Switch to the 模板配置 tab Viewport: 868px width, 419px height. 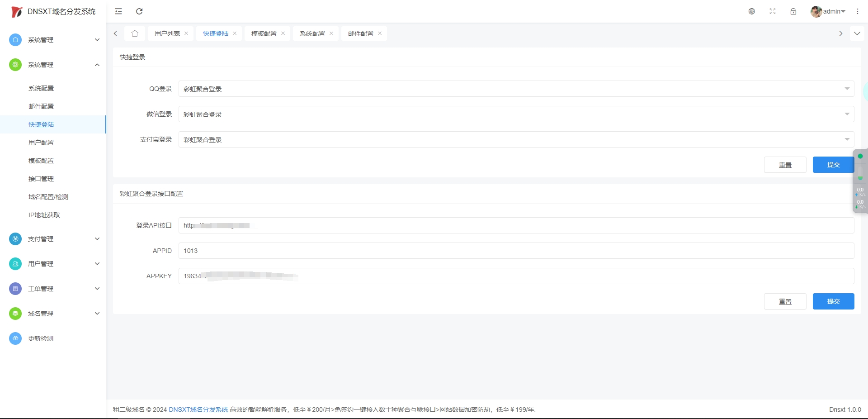click(x=264, y=33)
